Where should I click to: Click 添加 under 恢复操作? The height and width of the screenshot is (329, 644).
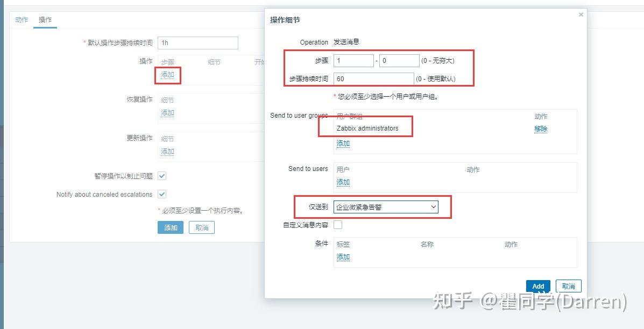pyautogui.click(x=167, y=113)
